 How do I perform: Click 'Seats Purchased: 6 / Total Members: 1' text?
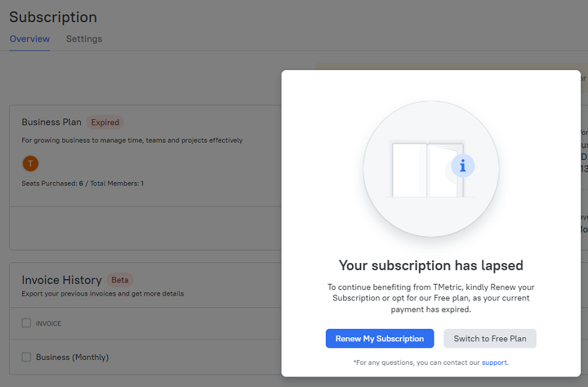pos(82,183)
